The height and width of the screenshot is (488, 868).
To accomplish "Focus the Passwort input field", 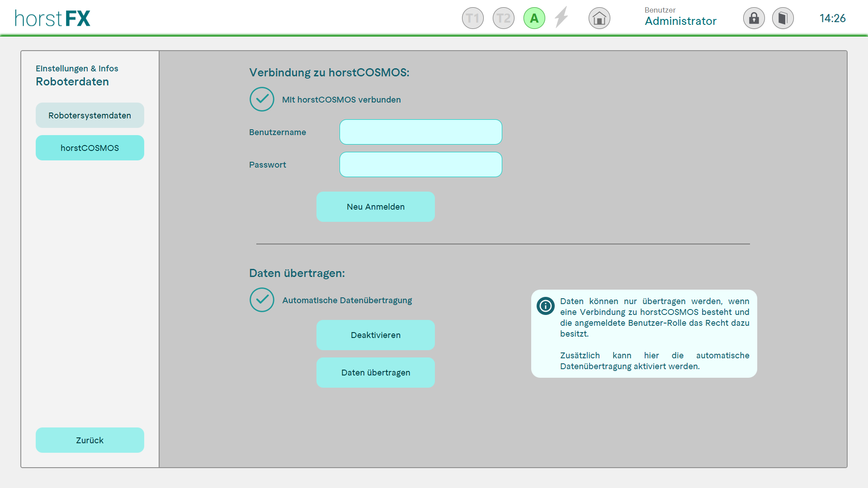I will [x=420, y=164].
